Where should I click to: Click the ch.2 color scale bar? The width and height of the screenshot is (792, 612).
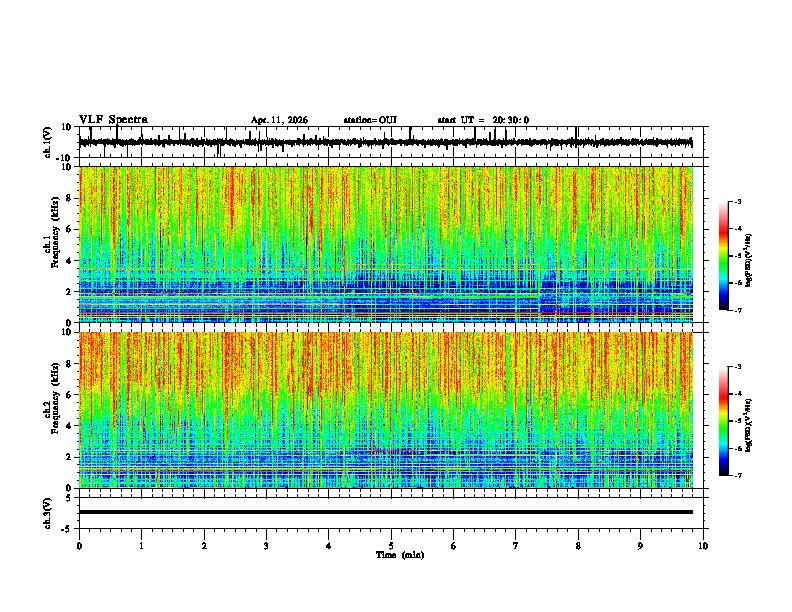(724, 421)
